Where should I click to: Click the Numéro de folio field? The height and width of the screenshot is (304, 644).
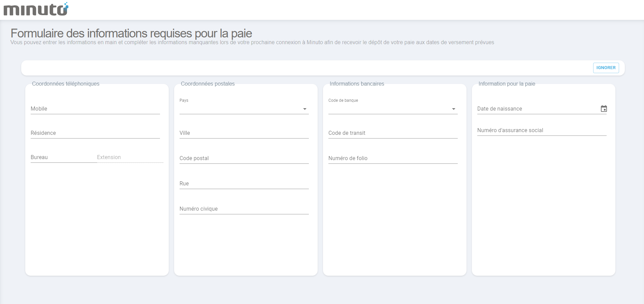point(393,158)
